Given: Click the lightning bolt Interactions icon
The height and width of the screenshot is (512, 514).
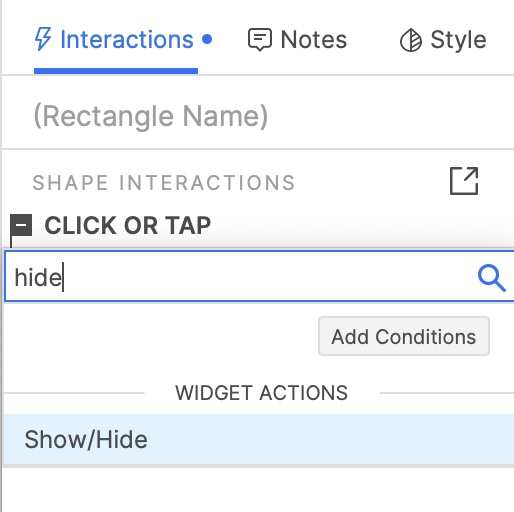Looking at the screenshot, I should tap(43, 39).
